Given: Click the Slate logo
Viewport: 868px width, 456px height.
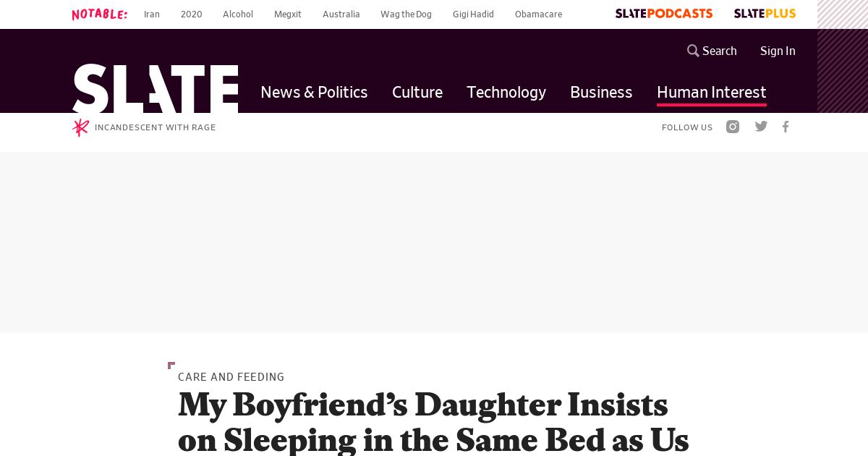Looking at the screenshot, I should coord(155,88).
